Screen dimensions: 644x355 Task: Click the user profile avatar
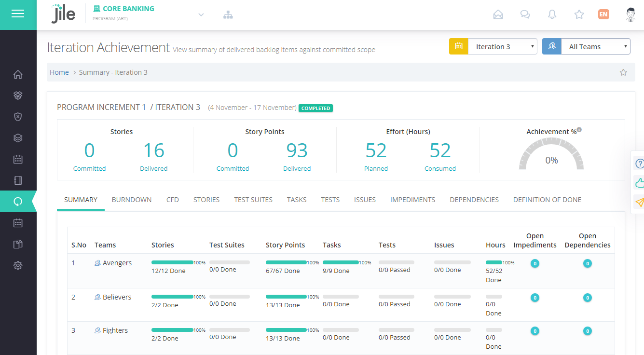[630, 14]
